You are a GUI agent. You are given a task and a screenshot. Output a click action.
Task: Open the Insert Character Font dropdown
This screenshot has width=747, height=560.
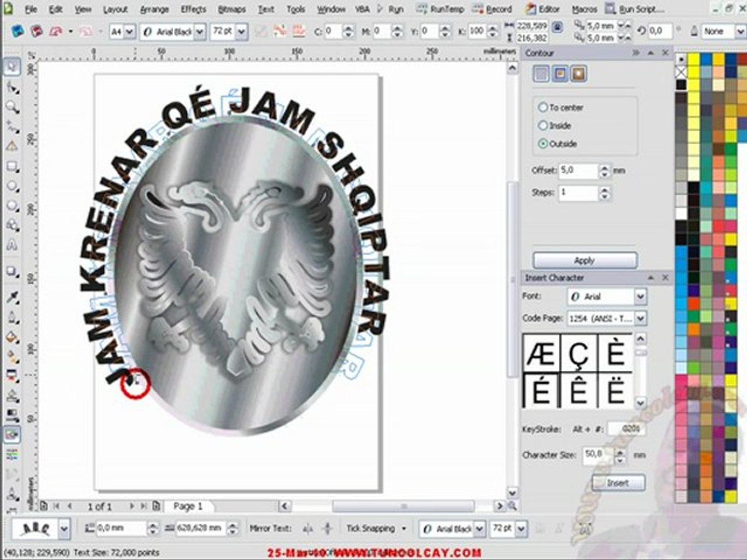(x=640, y=297)
